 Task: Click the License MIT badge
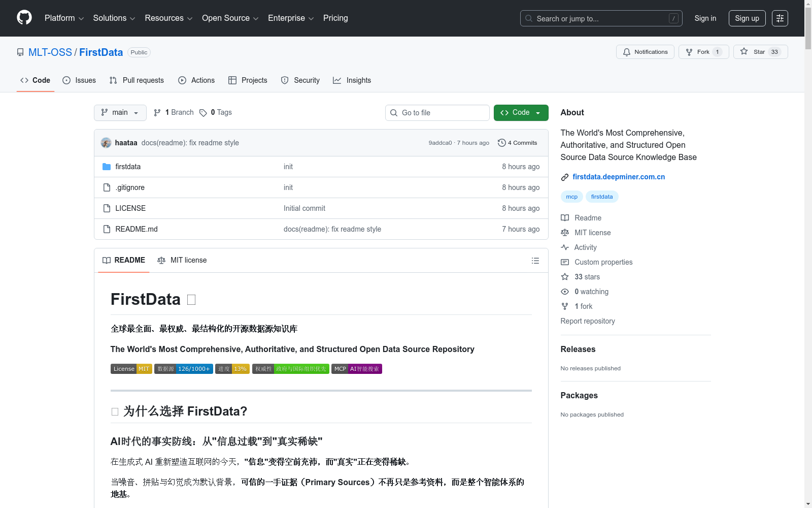pos(131,369)
